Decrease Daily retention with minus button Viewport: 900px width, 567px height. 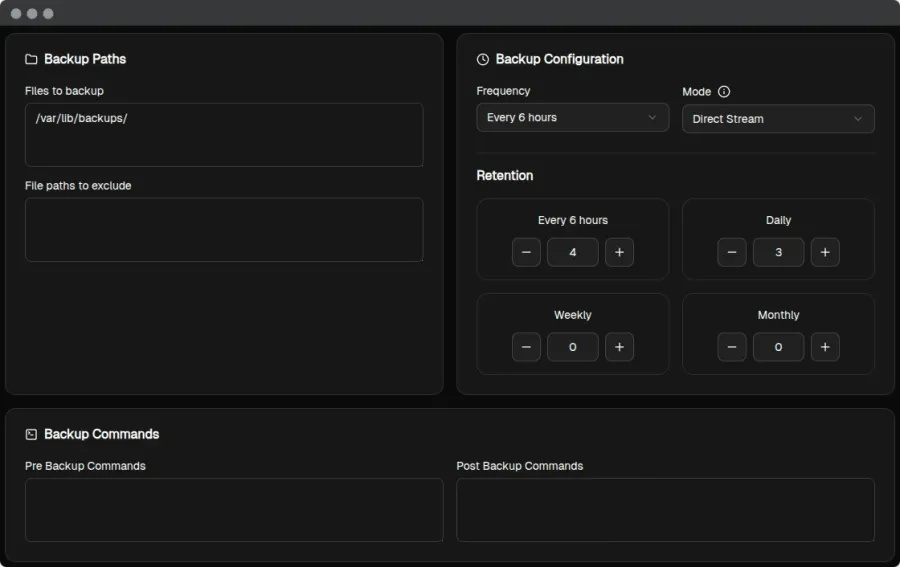pos(732,252)
